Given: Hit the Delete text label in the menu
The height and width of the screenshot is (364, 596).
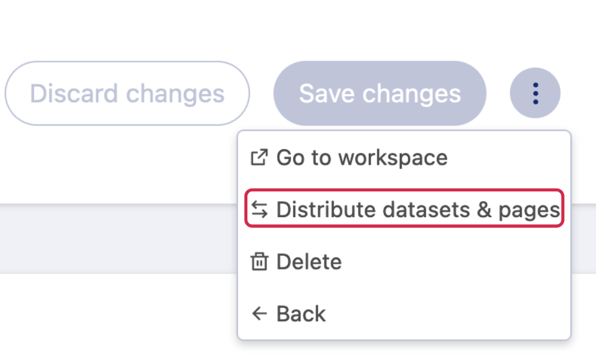Looking at the screenshot, I should pyautogui.click(x=309, y=262).
